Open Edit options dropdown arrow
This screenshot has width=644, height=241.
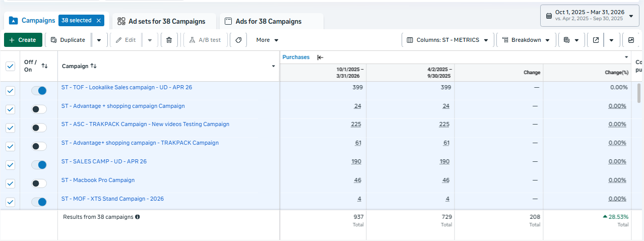coord(150,40)
